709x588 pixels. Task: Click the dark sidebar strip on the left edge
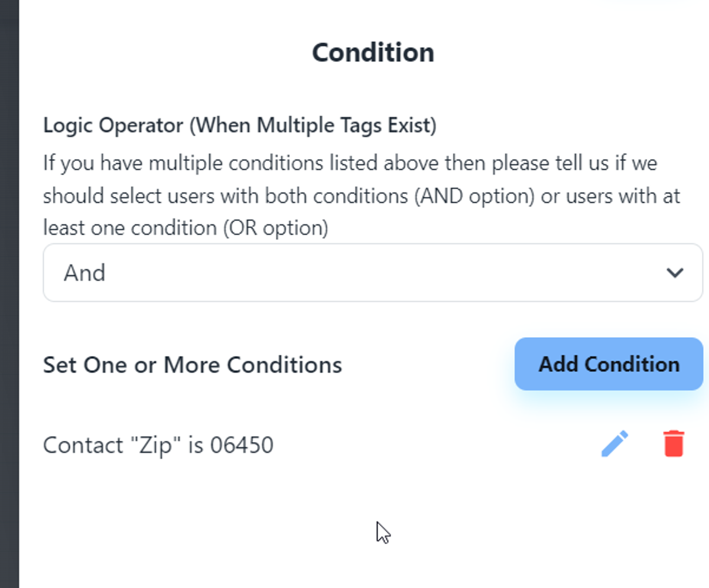(9, 295)
